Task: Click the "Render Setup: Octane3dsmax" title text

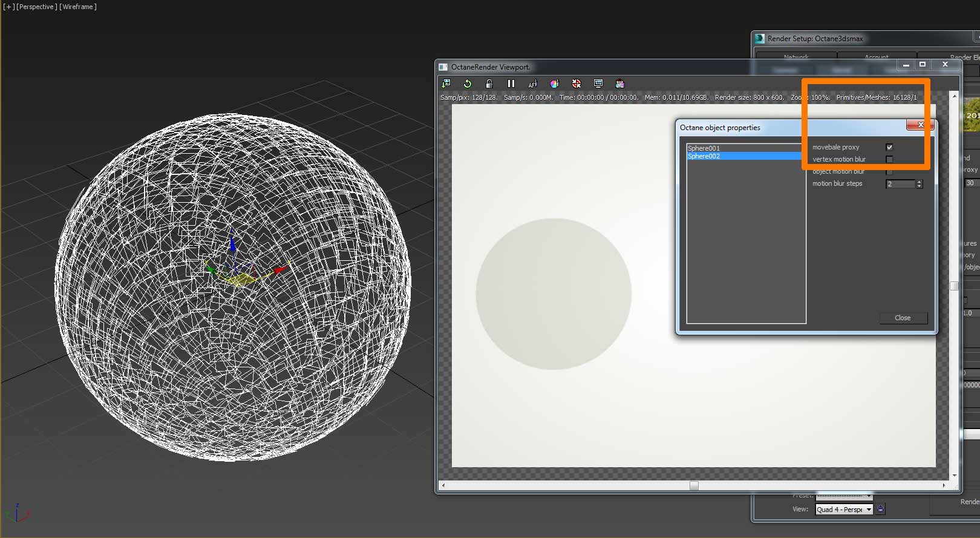Action: pos(815,38)
